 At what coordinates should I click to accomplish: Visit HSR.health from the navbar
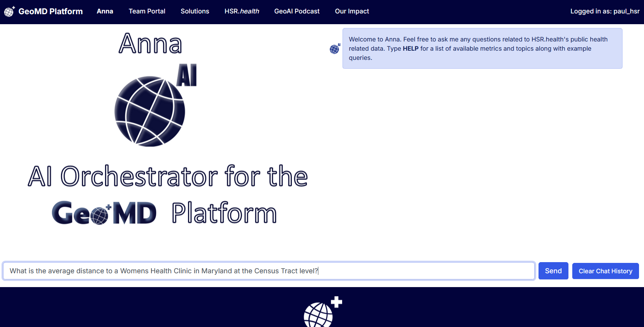[x=242, y=12]
